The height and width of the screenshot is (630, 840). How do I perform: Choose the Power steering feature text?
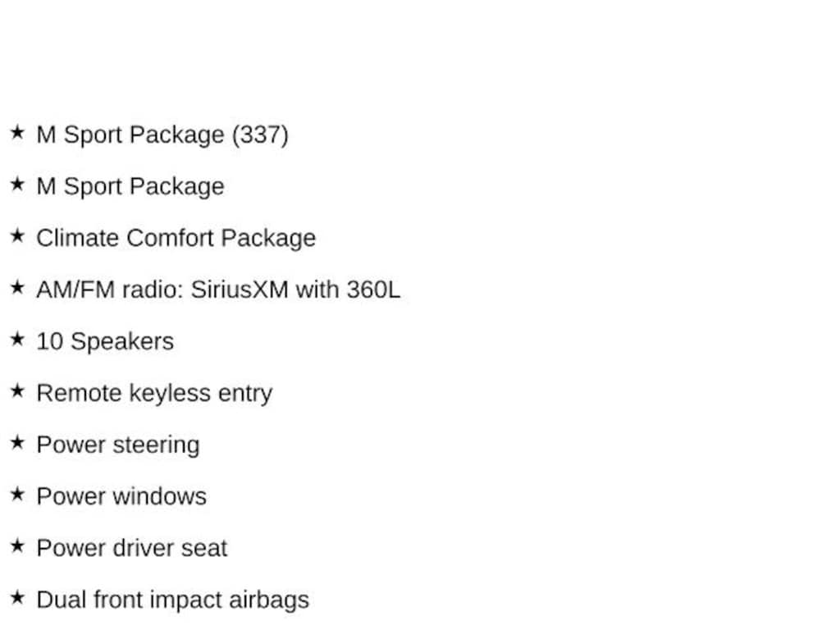[118, 445]
